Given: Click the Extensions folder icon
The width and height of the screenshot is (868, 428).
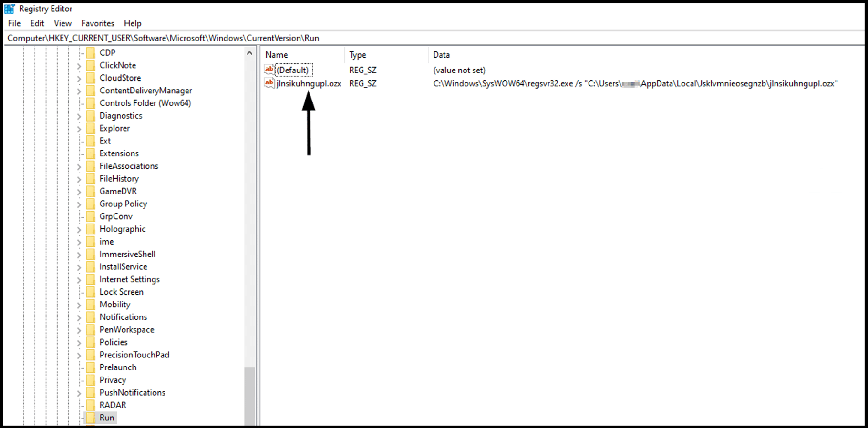Looking at the screenshot, I should click(x=91, y=153).
